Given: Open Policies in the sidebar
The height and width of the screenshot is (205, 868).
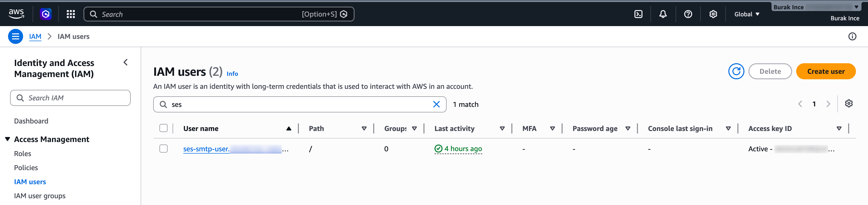Looking at the screenshot, I should tap(26, 168).
